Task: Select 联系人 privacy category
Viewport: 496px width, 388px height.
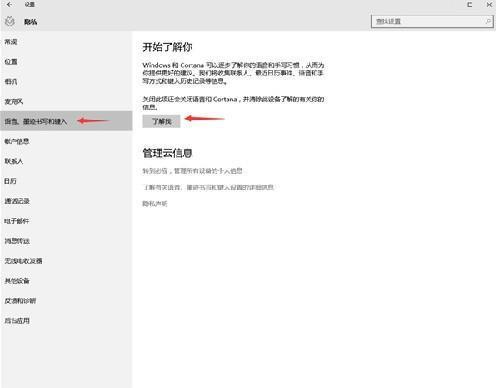Action: tap(14, 161)
